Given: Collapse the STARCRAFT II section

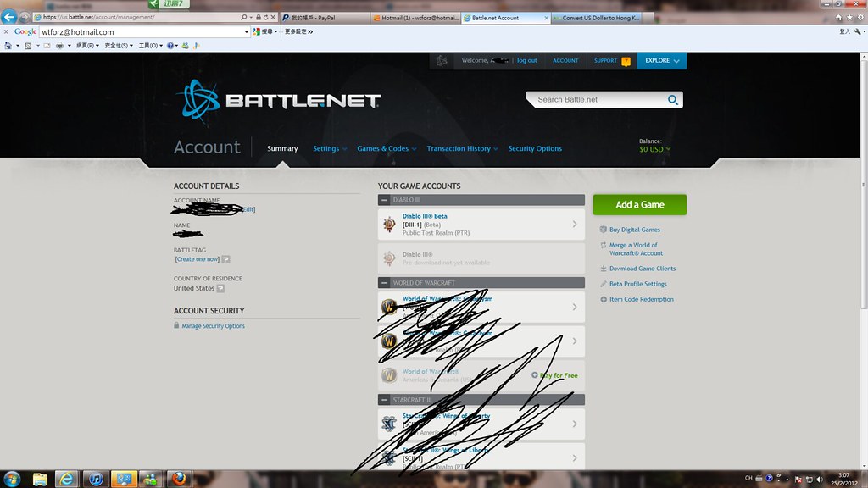Looking at the screenshot, I should click(384, 400).
